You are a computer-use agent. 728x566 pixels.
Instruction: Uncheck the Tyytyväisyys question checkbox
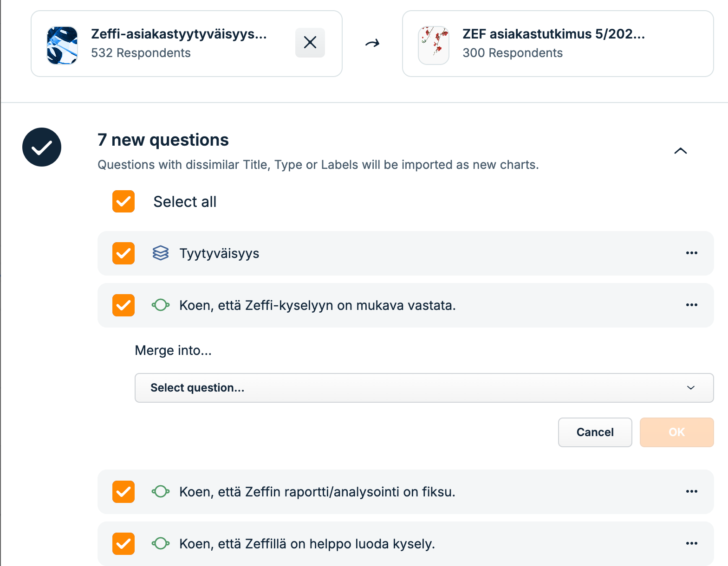tap(123, 253)
